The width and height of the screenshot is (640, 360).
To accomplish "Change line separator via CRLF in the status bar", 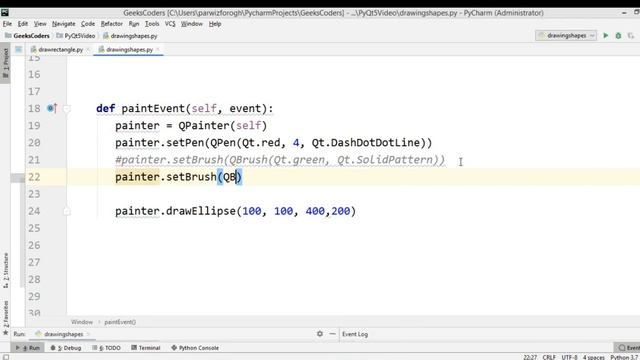I will 549,357.
